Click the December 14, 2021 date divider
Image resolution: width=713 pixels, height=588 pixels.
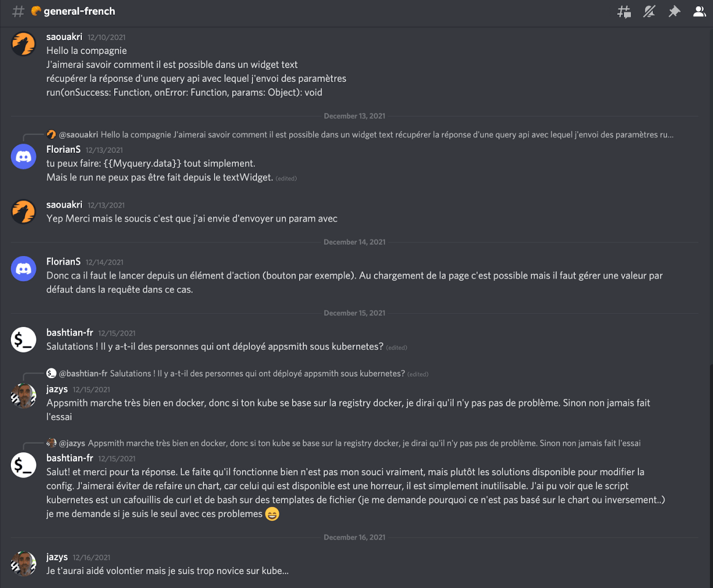[354, 242]
